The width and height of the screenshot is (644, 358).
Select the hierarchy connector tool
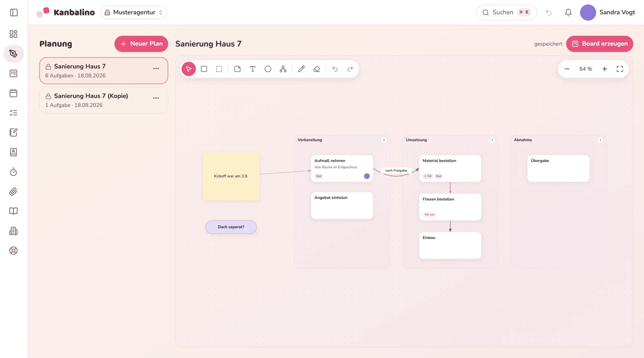pos(283,69)
